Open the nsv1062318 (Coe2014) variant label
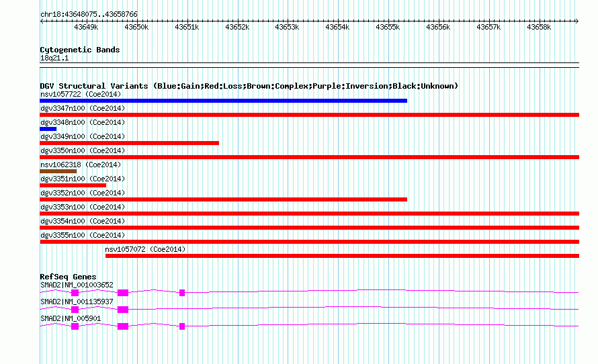The height and width of the screenshot is (364, 598). pyautogui.click(x=81, y=165)
